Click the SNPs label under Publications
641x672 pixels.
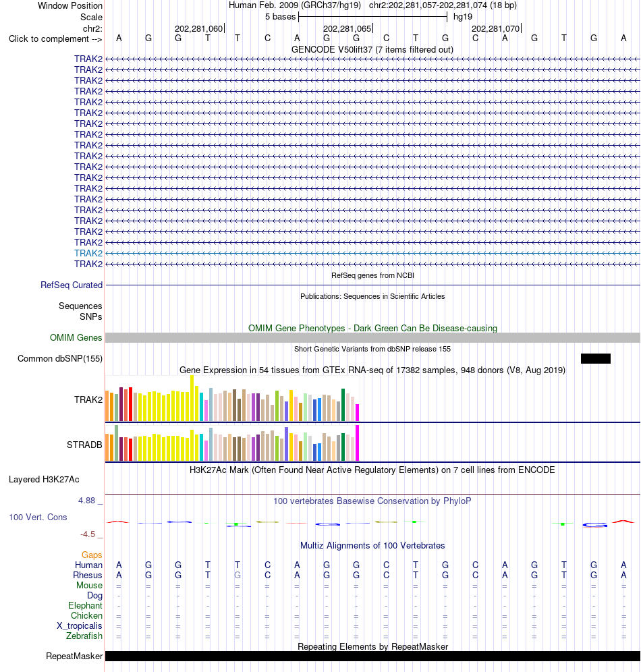coord(91,316)
